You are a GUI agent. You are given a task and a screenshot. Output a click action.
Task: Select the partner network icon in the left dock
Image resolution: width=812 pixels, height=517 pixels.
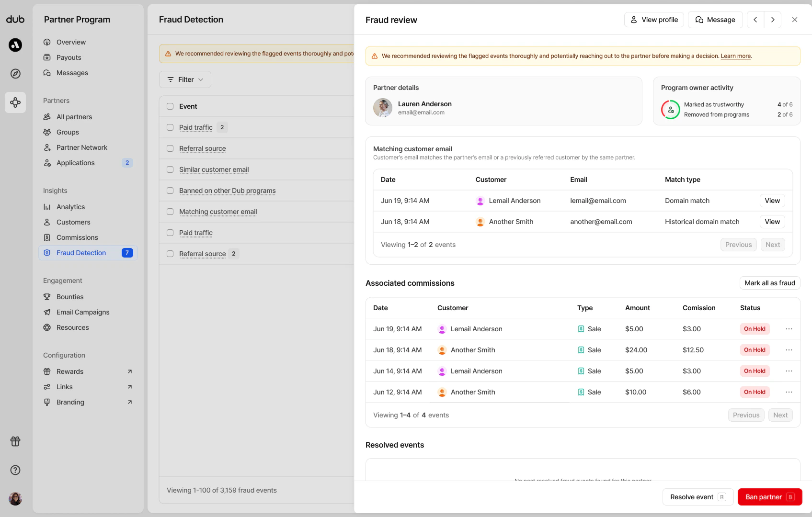tap(15, 102)
